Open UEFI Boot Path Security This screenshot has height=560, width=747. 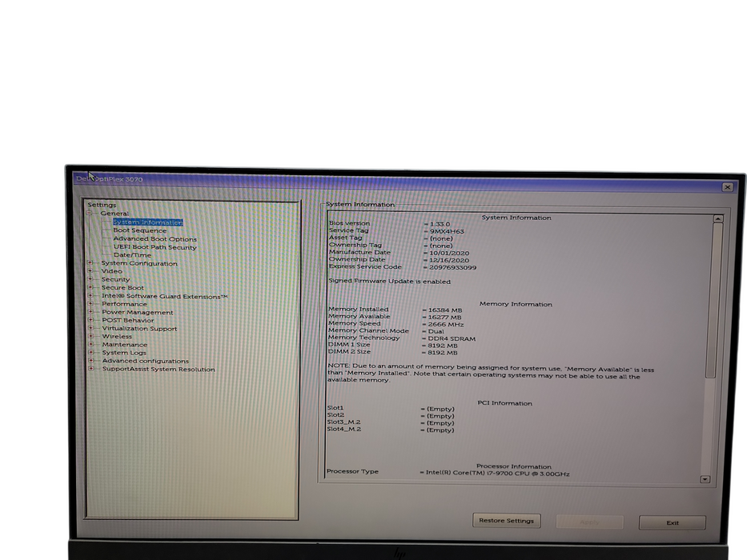(155, 247)
